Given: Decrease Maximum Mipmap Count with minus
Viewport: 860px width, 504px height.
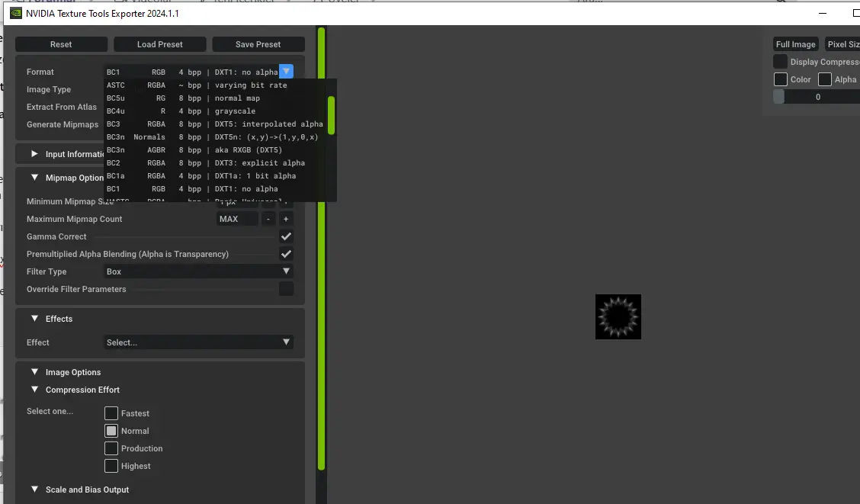Looking at the screenshot, I should pos(268,219).
